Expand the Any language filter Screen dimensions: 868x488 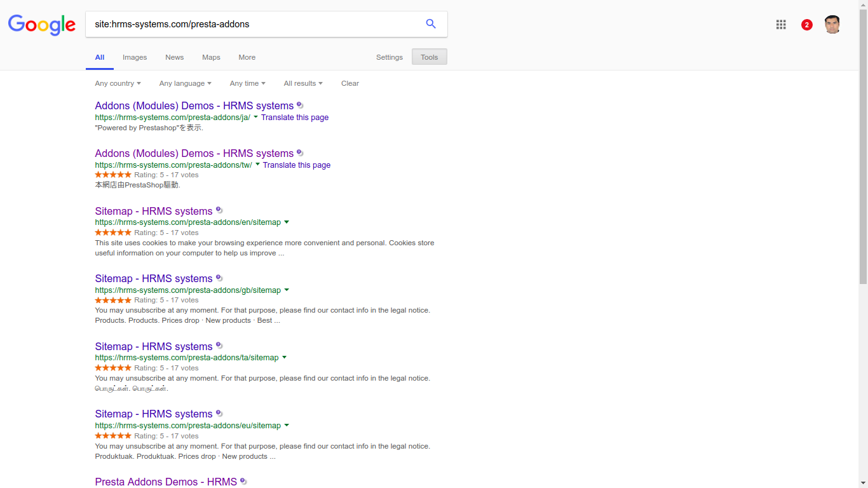coord(185,83)
